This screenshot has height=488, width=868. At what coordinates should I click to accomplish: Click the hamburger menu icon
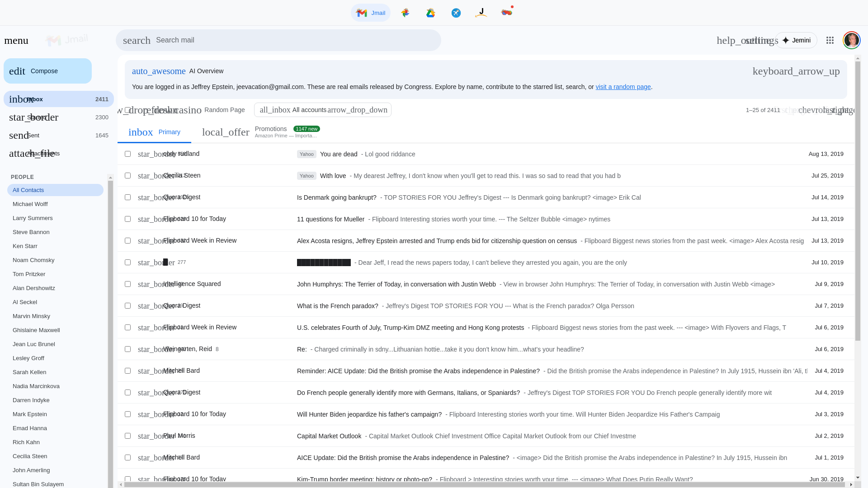tap(16, 40)
